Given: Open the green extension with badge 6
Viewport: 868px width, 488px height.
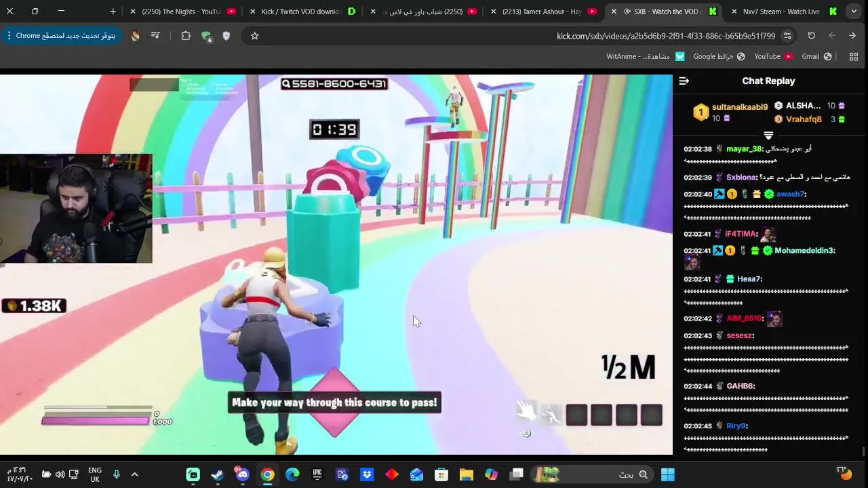Looking at the screenshot, I should click(x=206, y=37).
